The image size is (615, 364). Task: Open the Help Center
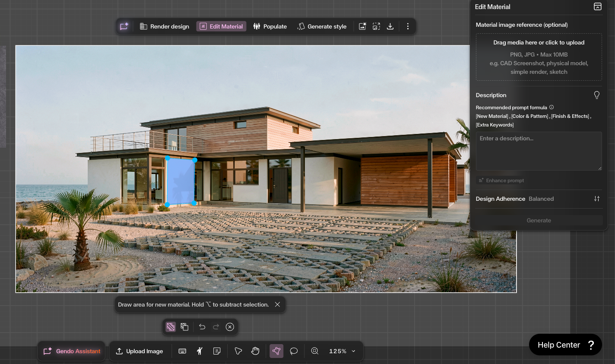[x=565, y=345]
